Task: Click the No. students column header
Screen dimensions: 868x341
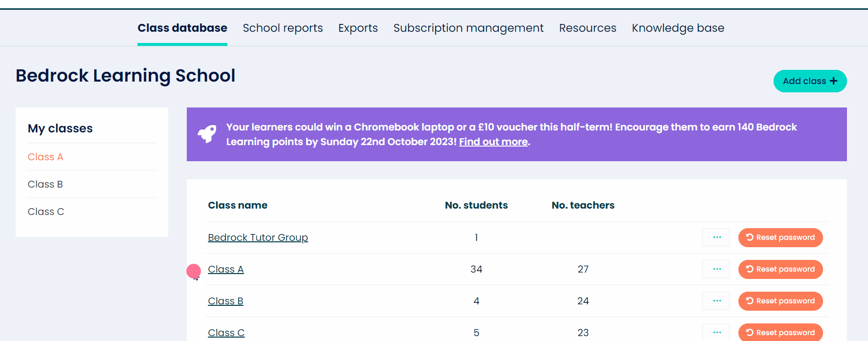Action: click(x=476, y=205)
